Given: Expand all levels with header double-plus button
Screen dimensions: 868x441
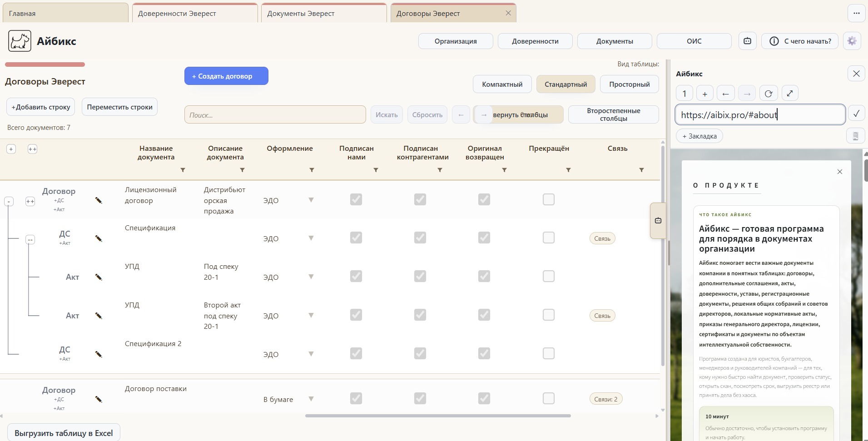Looking at the screenshot, I should click(x=32, y=149).
